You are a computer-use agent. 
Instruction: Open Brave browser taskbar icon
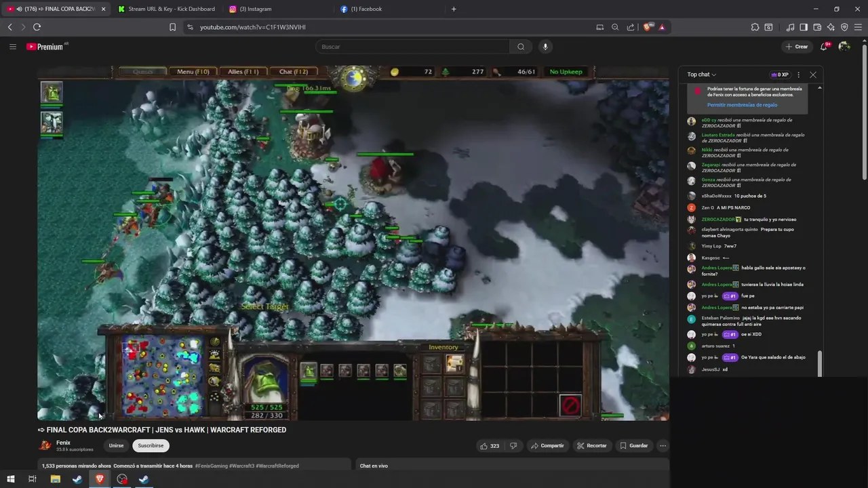100,479
